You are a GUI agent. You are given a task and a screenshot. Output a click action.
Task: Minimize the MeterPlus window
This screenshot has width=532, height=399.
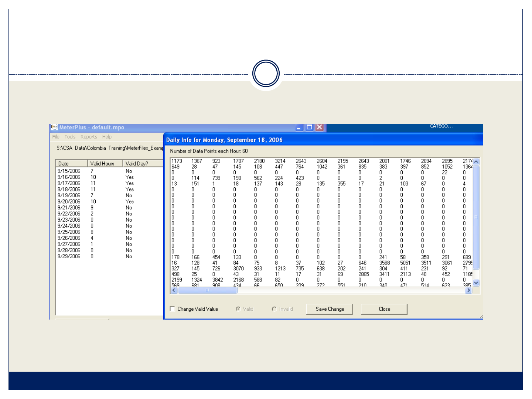[299, 127]
